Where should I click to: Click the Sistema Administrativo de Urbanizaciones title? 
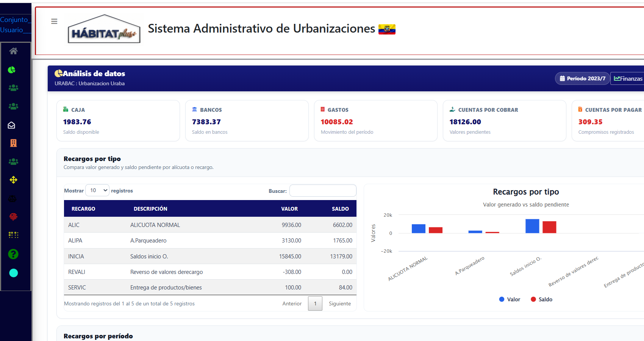(261, 28)
